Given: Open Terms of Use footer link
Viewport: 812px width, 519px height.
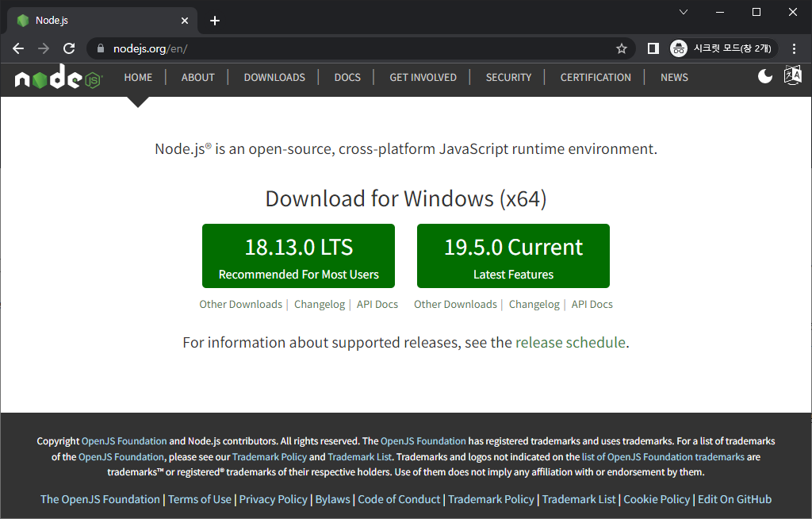Looking at the screenshot, I should [199, 499].
